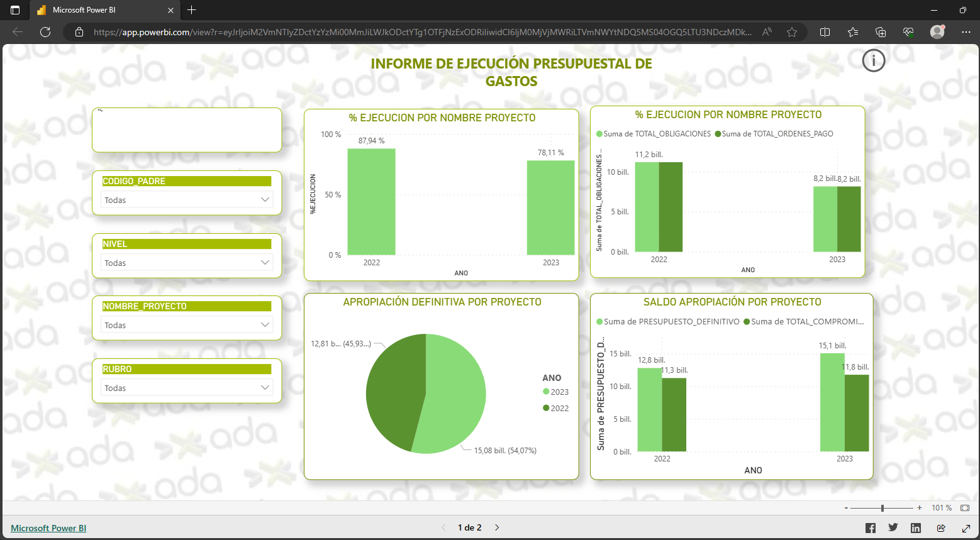Enter full screen mode
Screen dimensions: 980x540
click(x=966, y=528)
